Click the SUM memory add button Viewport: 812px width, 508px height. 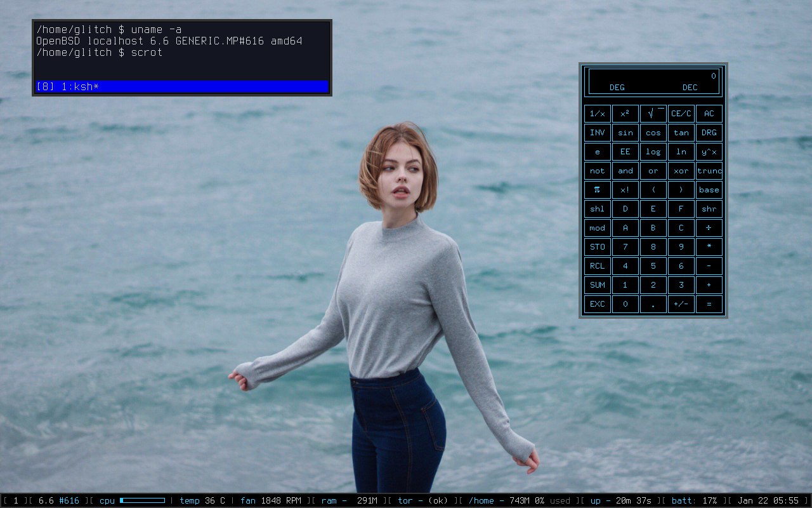[598, 285]
